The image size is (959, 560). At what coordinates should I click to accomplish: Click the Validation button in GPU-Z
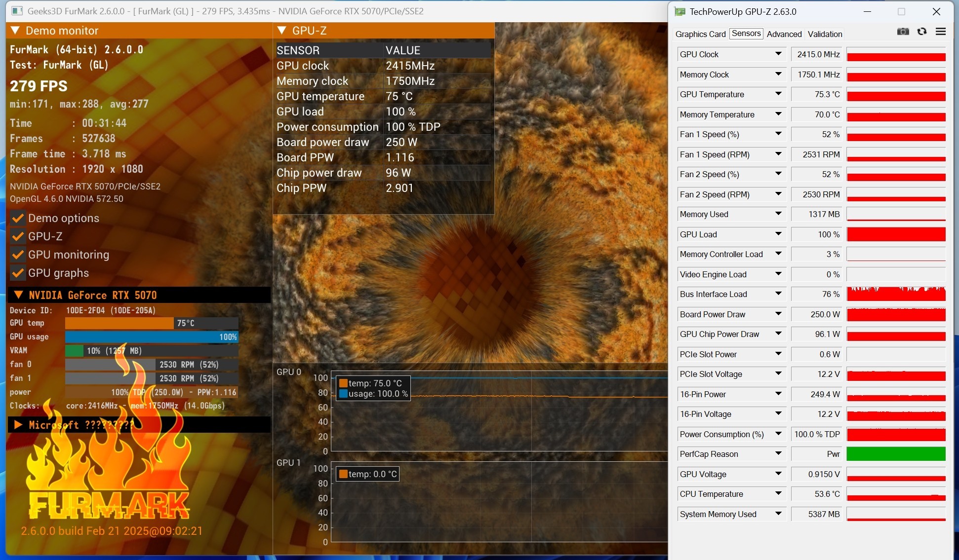coord(825,34)
